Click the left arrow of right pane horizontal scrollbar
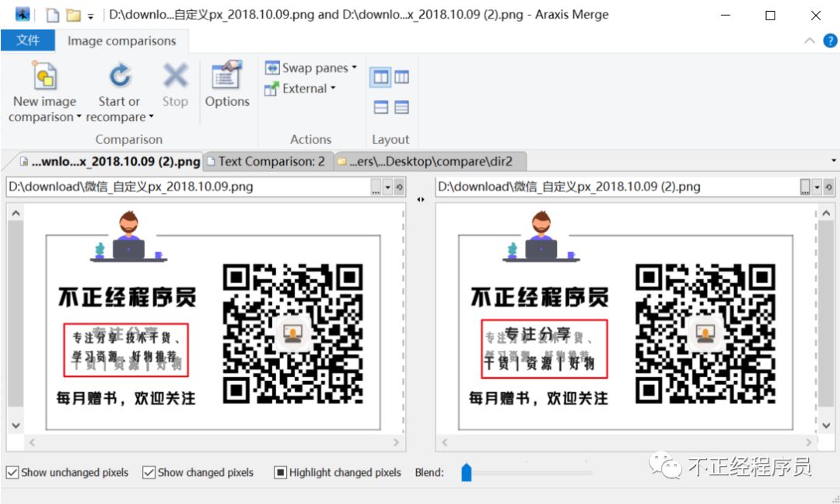The width and height of the screenshot is (840, 504). pyautogui.click(x=445, y=443)
